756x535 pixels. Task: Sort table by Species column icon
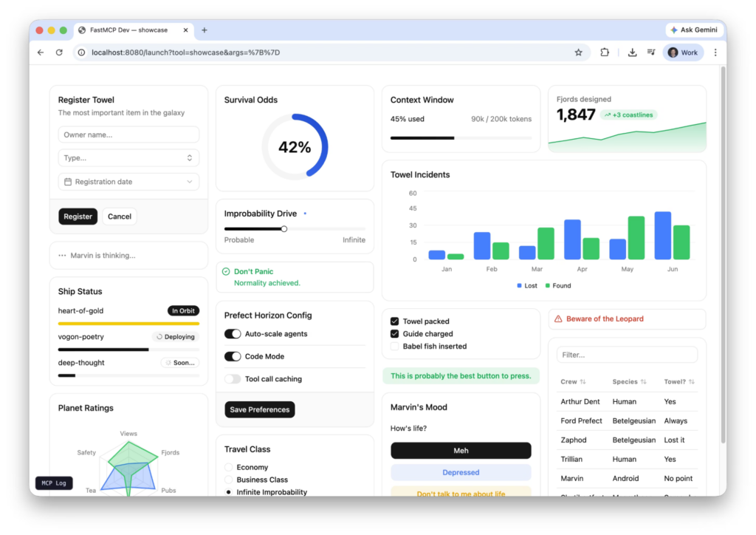click(x=643, y=382)
